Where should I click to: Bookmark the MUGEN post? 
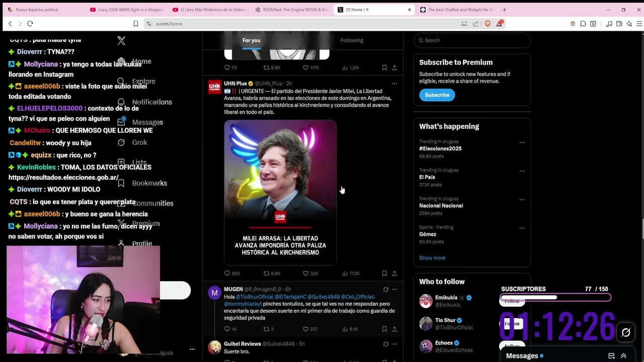(384, 329)
